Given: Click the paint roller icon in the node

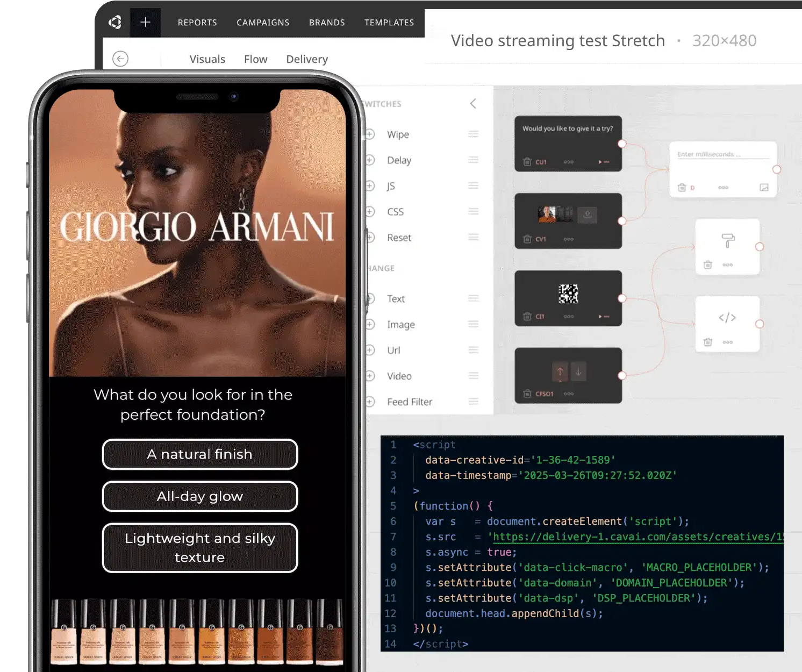Looking at the screenshot, I should coord(728,240).
